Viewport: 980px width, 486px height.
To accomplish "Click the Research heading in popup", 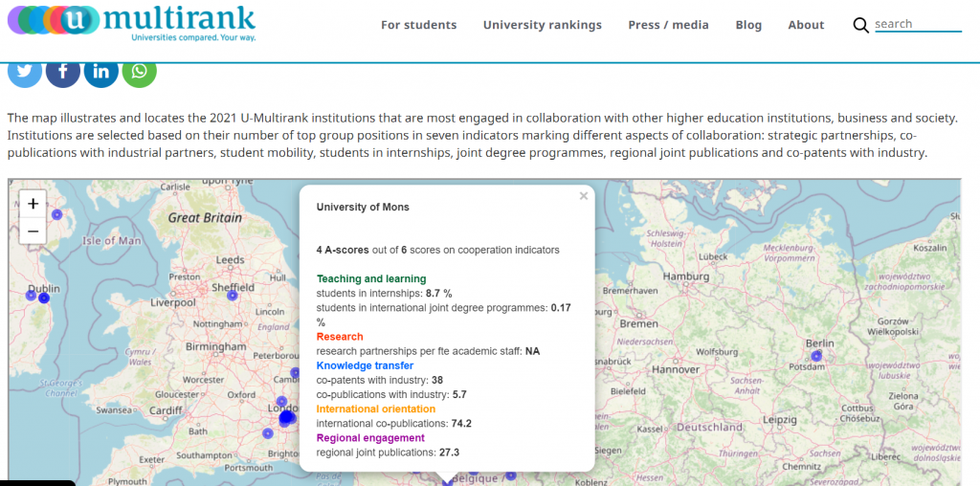I will [x=340, y=337].
